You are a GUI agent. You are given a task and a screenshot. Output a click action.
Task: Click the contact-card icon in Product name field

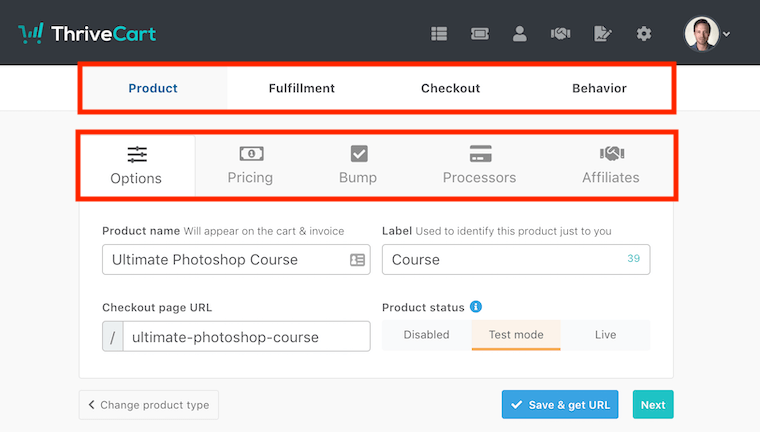click(x=357, y=260)
